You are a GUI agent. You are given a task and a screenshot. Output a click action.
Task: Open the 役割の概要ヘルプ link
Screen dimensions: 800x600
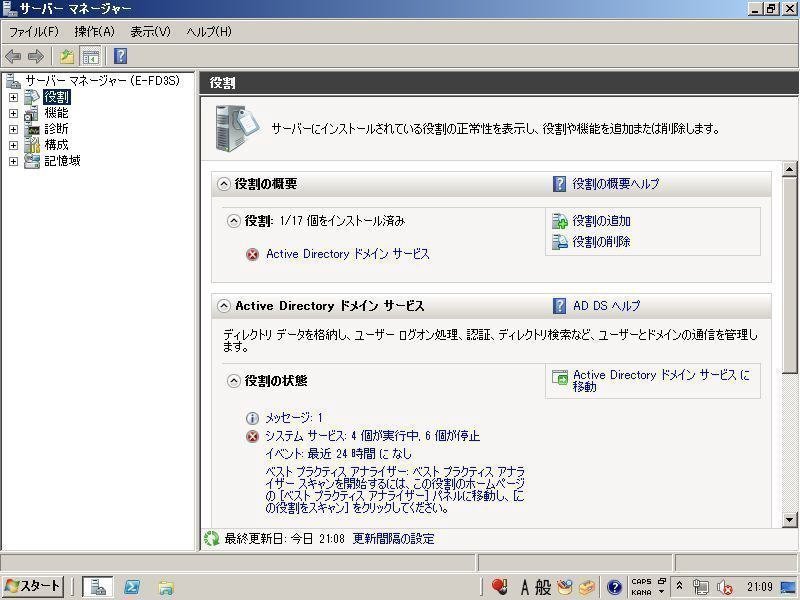tap(616, 184)
